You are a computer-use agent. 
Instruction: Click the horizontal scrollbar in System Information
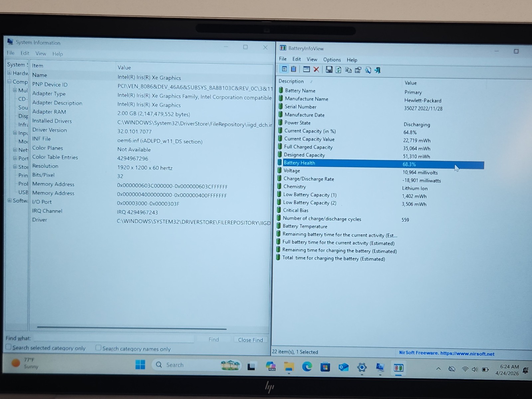tap(132, 328)
